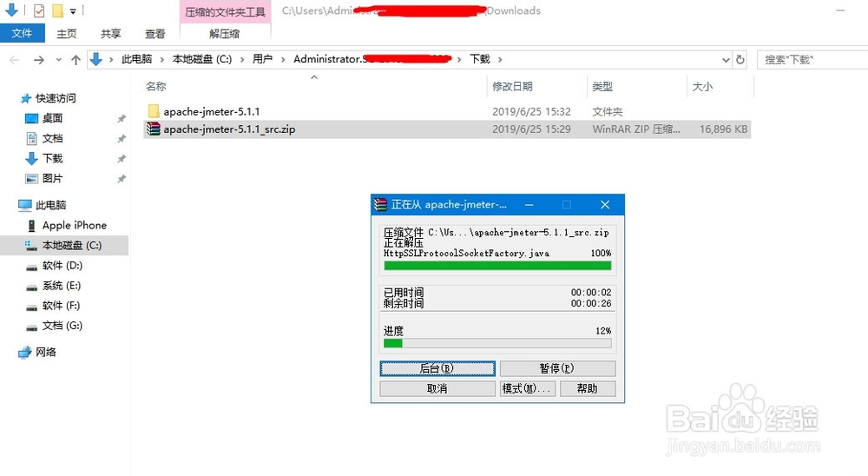
Task: Click the 后台(B) button in WinRAR dialog
Action: tap(437, 368)
